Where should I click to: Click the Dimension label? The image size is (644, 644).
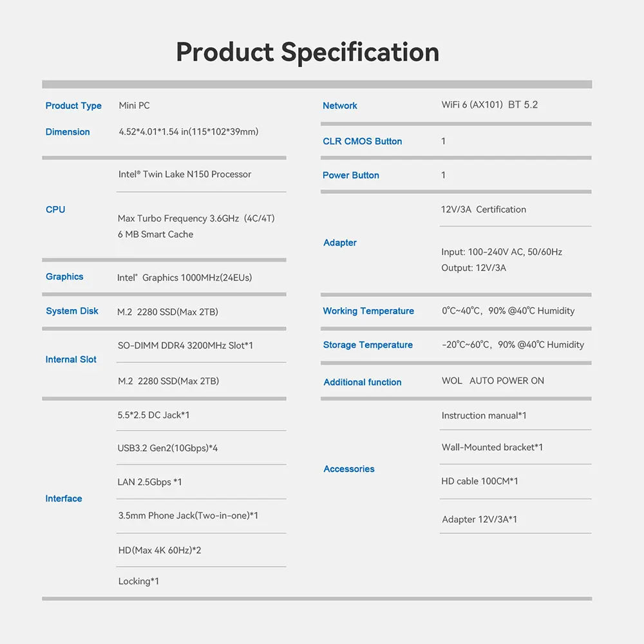pos(68,132)
